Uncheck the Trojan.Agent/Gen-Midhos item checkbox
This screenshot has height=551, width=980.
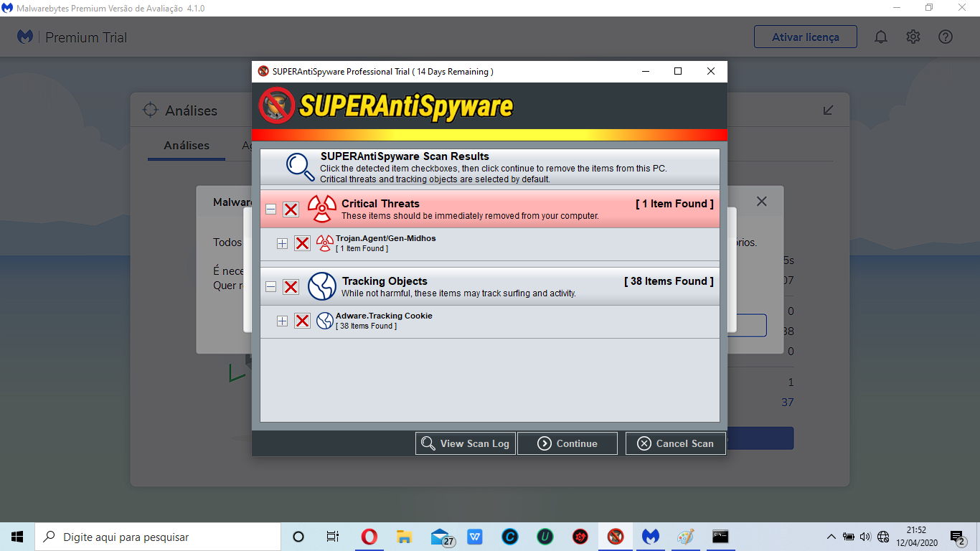tap(303, 243)
